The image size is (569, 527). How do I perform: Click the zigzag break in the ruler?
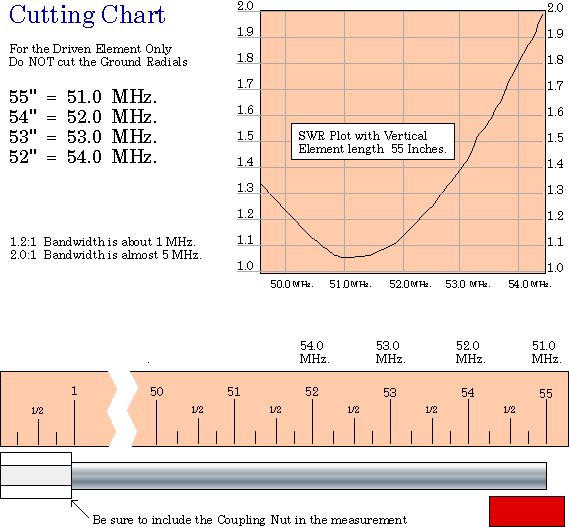click(x=123, y=409)
